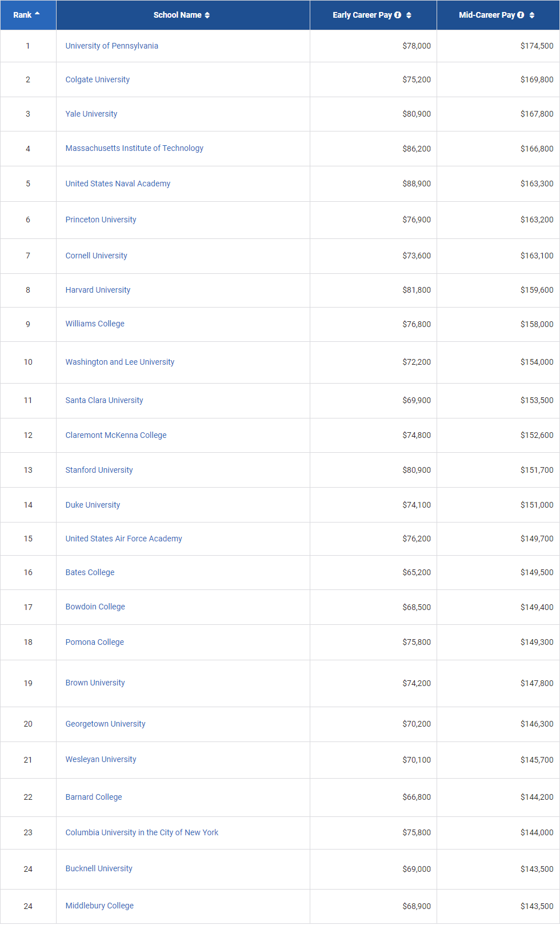Image resolution: width=560 pixels, height=925 pixels.
Task: Click School Name sort arrows icon
Action: coord(207,15)
